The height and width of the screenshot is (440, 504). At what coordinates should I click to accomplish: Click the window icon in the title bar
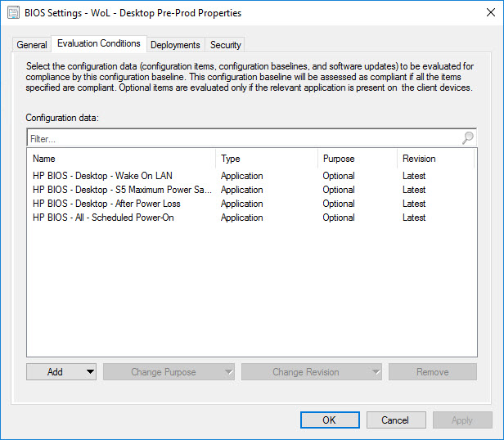coord(13,13)
